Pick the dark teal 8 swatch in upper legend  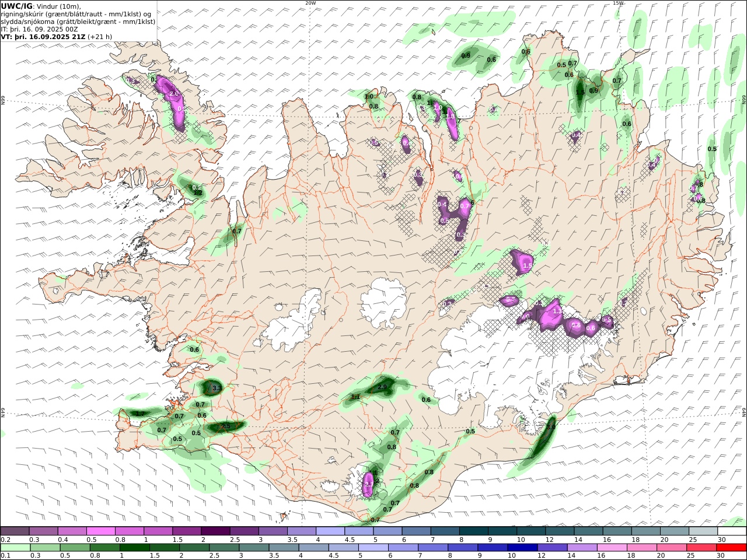click(474, 531)
